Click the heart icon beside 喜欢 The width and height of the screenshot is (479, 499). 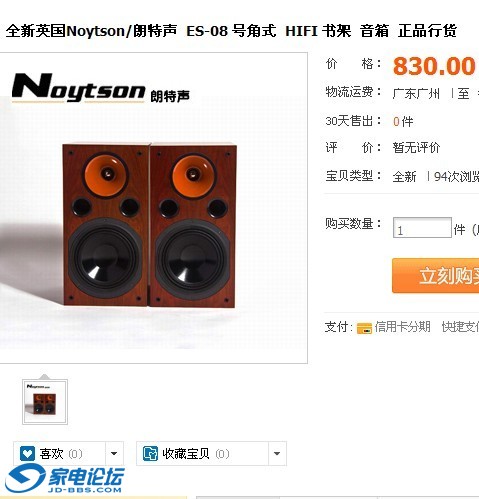coord(27,454)
